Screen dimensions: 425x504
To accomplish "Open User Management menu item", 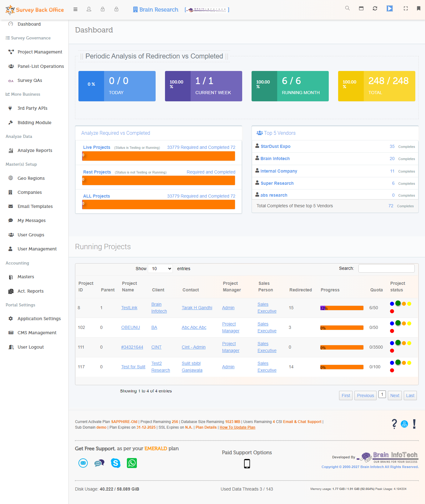I will 37,249.
